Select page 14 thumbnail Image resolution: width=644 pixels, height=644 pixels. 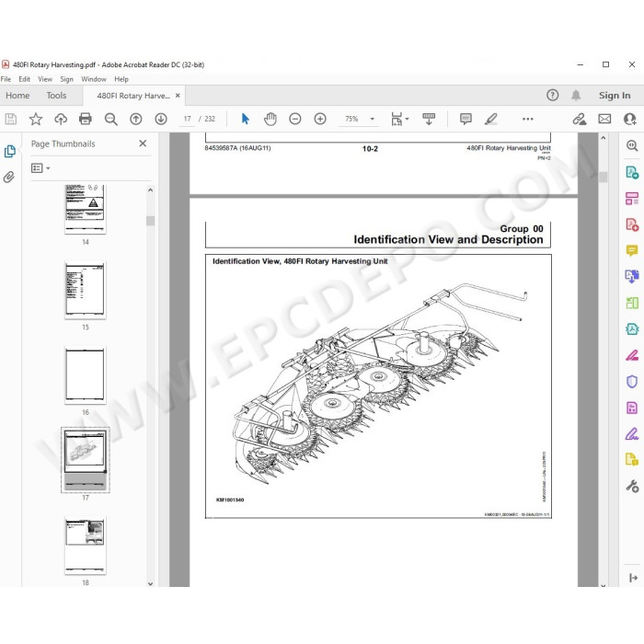coord(86,209)
